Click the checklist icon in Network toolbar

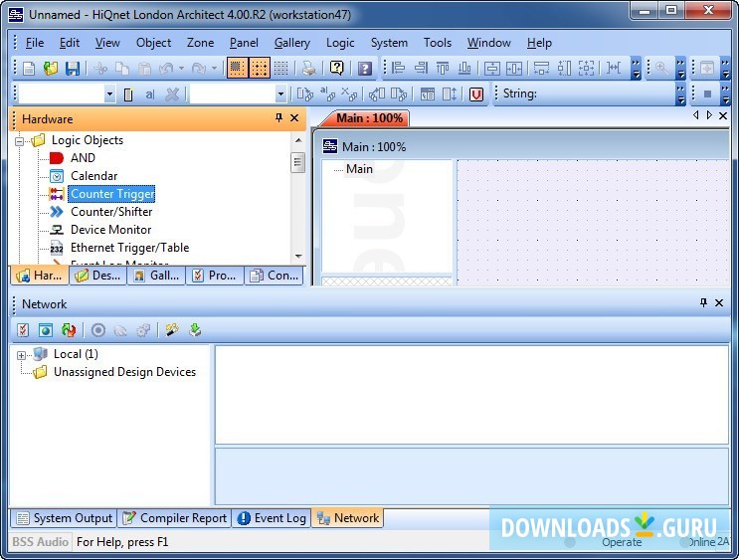point(23,330)
